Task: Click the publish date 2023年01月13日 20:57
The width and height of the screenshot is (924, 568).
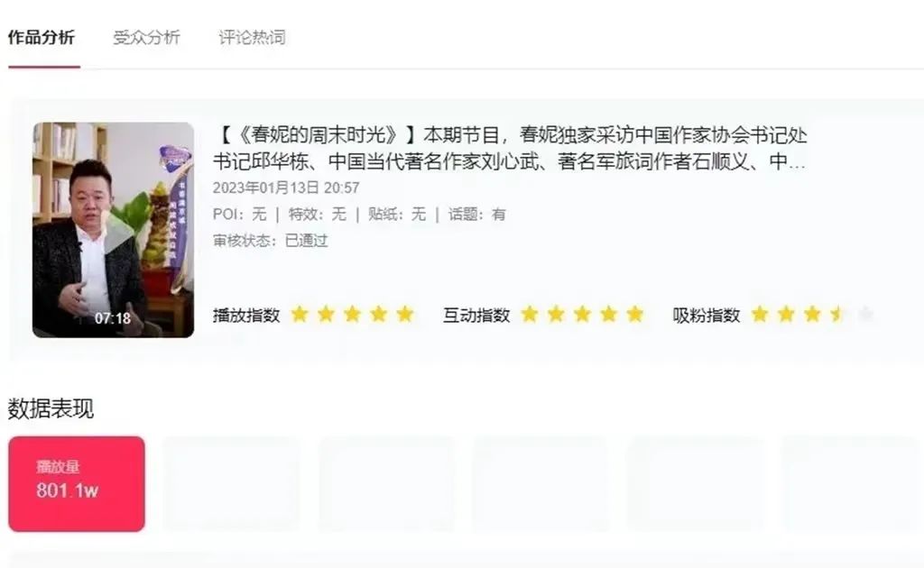Action: [x=286, y=188]
